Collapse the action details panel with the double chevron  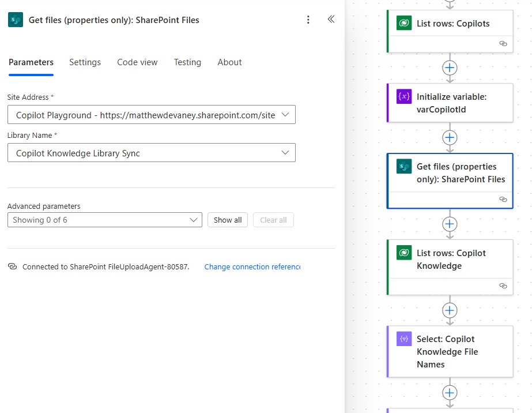pyautogui.click(x=331, y=19)
